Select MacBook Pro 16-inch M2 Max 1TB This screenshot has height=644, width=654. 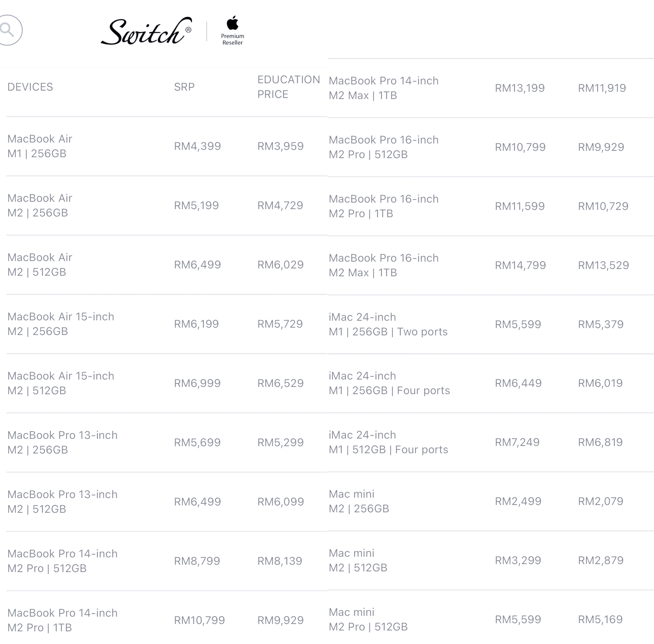click(x=384, y=265)
